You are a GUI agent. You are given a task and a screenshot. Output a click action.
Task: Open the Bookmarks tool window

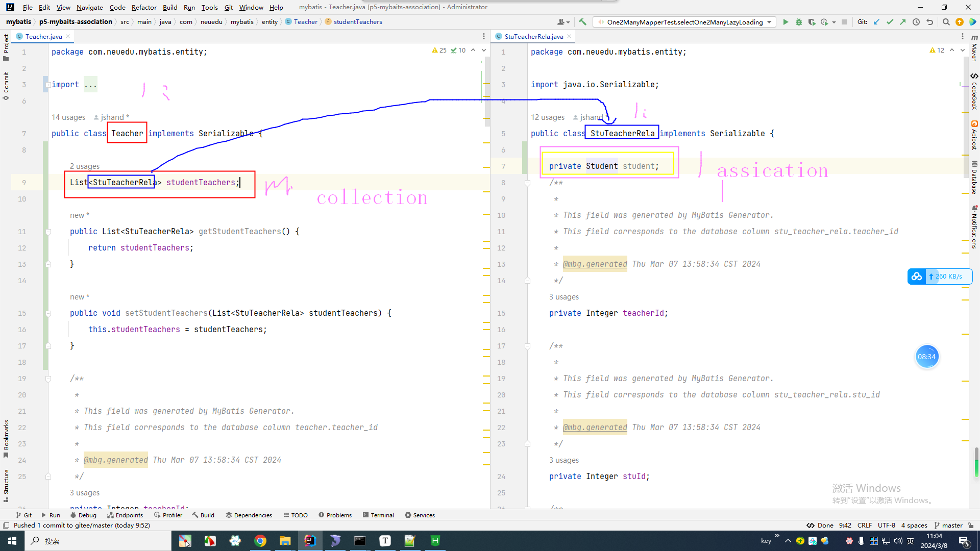coord(6,439)
